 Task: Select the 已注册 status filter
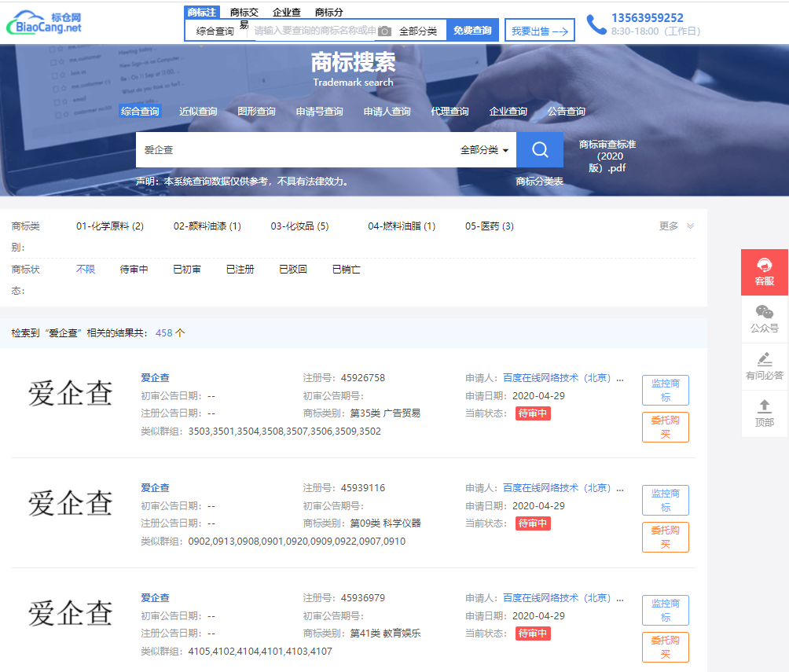240,270
